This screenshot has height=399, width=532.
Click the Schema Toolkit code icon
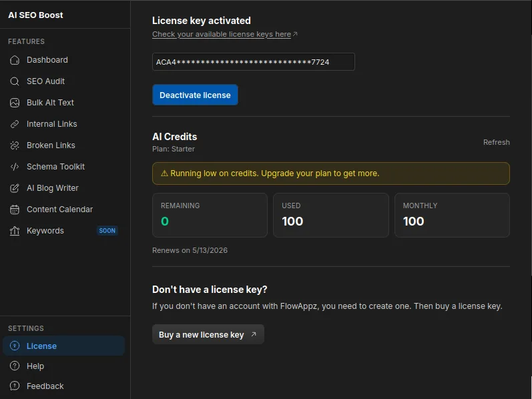click(x=15, y=167)
